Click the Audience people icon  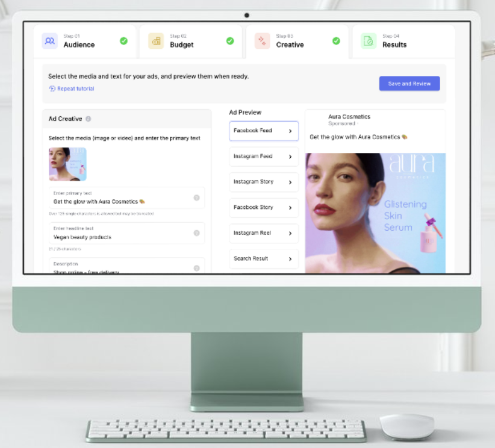click(49, 41)
